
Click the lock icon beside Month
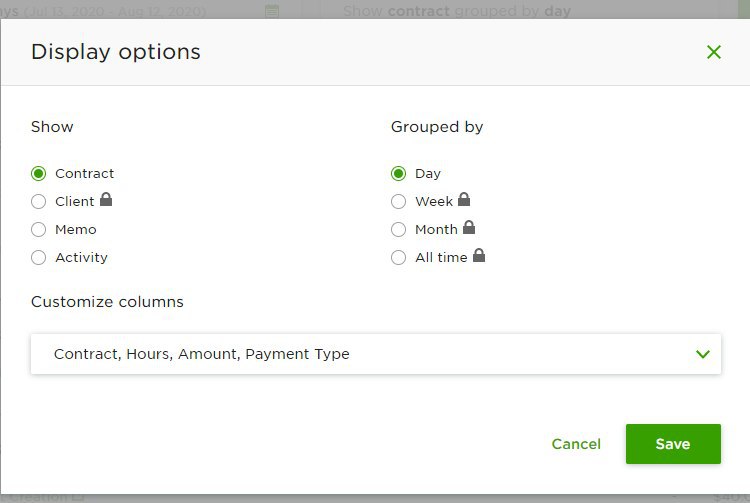469,227
